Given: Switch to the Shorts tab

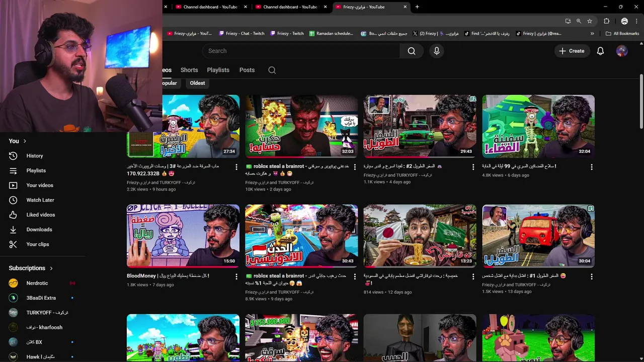Looking at the screenshot, I should tap(189, 70).
